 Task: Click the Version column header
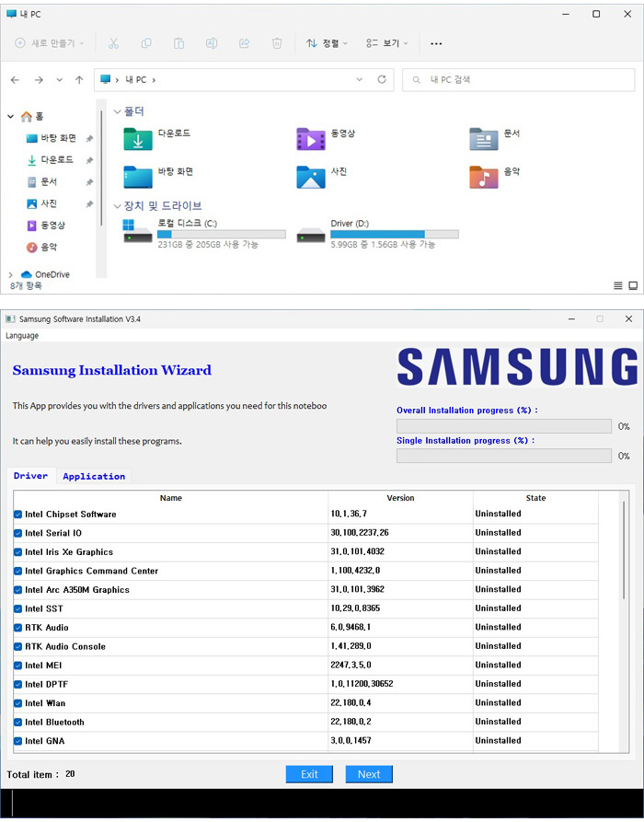point(400,498)
